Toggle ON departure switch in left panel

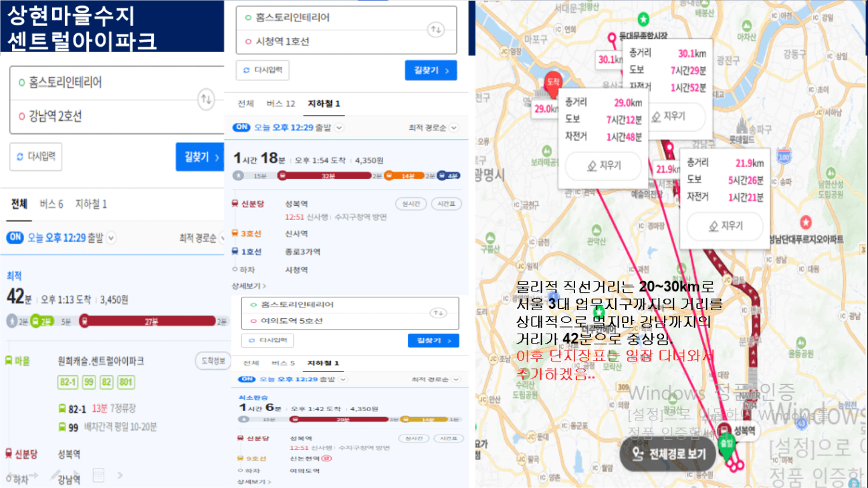click(15, 237)
